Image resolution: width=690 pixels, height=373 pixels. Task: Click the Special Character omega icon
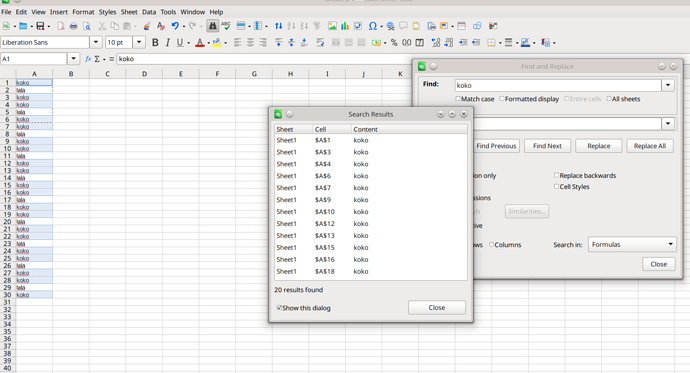click(372, 26)
